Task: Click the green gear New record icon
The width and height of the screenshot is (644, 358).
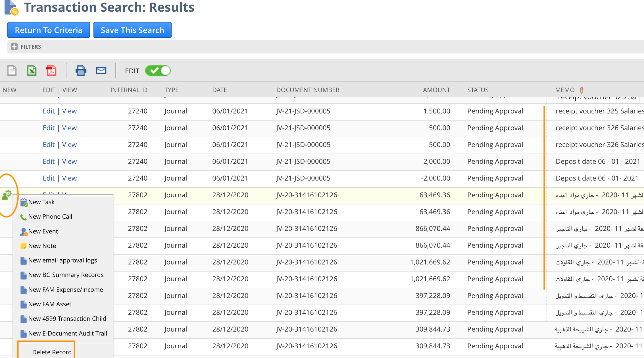Action: click(x=7, y=195)
